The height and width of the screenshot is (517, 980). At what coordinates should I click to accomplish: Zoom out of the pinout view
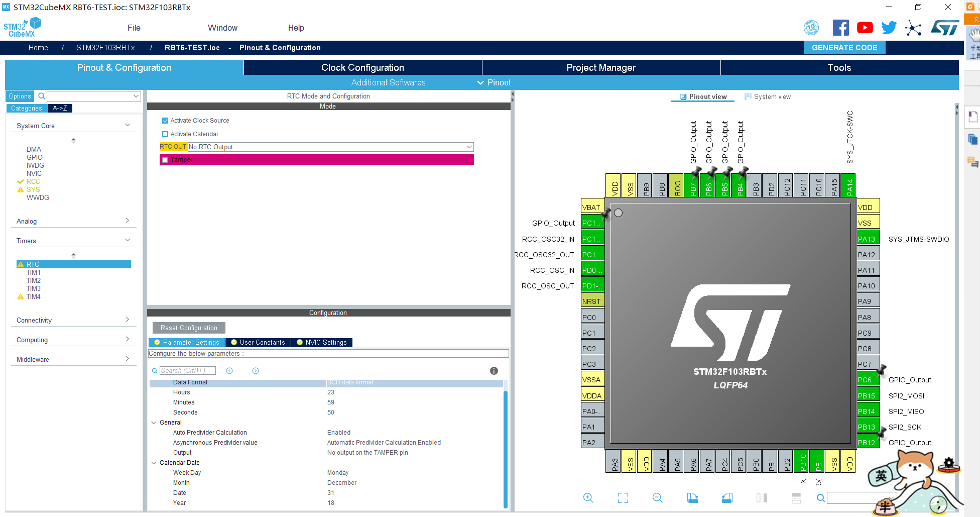point(658,498)
